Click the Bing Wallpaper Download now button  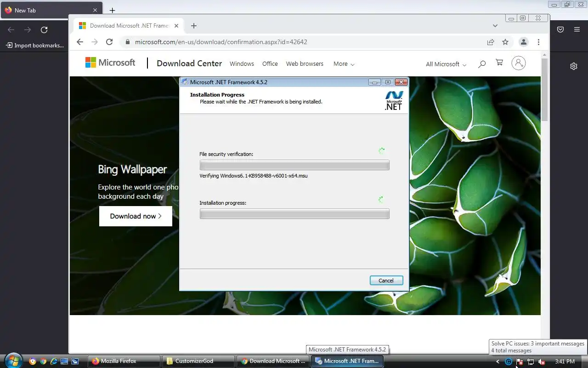136,216
